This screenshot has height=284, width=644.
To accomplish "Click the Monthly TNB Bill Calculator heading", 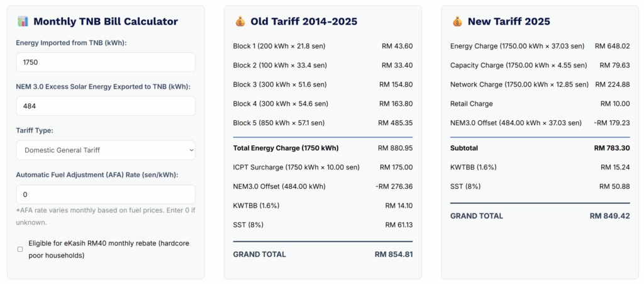I will (x=105, y=21).
